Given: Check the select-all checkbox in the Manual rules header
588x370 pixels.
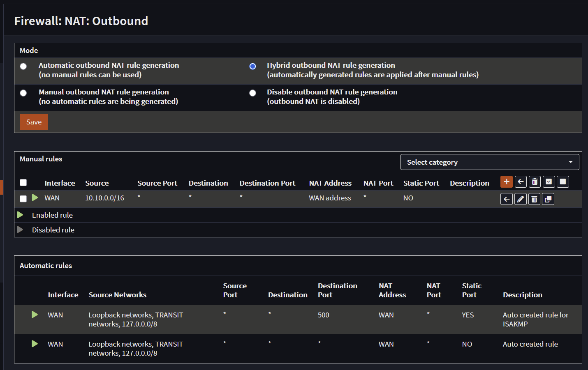Looking at the screenshot, I should pos(23,183).
